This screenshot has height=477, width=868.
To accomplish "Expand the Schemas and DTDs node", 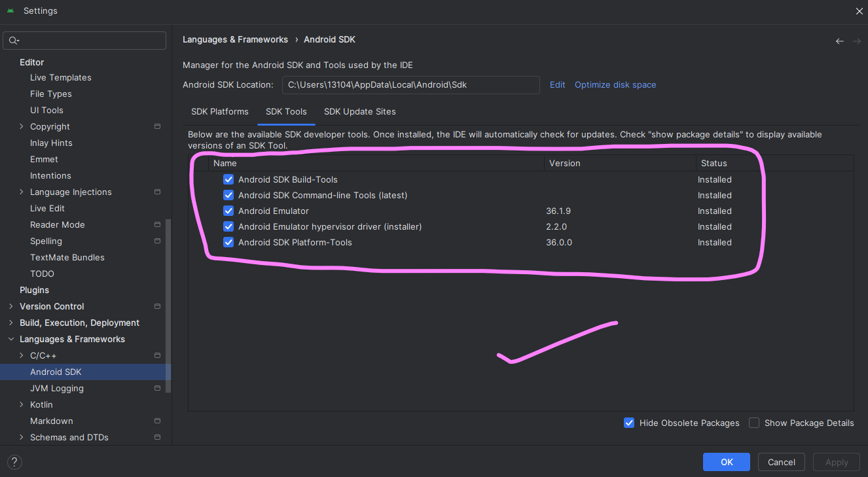I will 22,437.
